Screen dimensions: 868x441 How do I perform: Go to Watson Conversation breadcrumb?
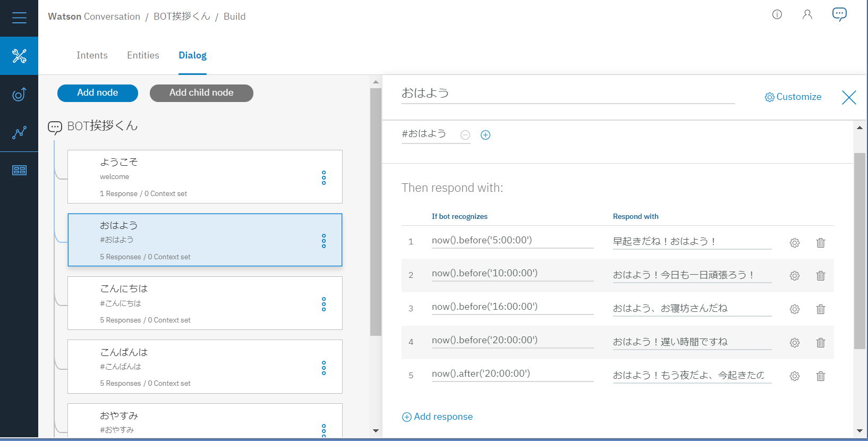coord(94,16)
